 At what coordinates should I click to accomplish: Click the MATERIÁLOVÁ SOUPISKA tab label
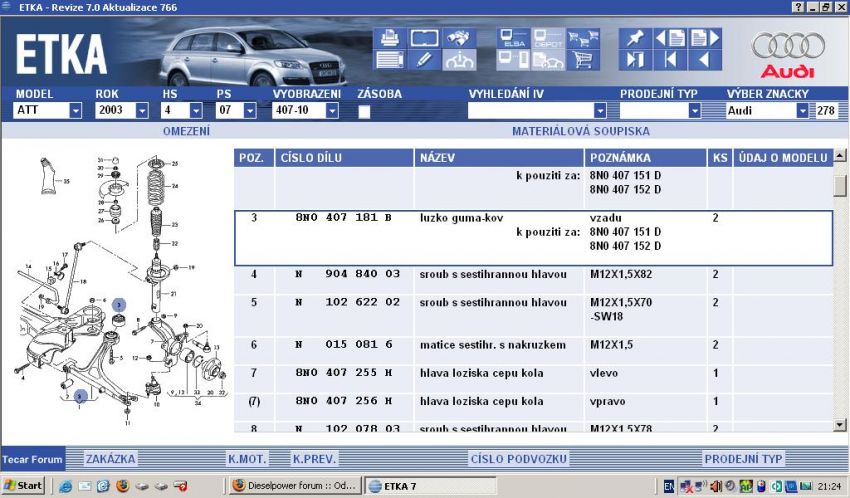pyautogui.click(x=581, y=131)
